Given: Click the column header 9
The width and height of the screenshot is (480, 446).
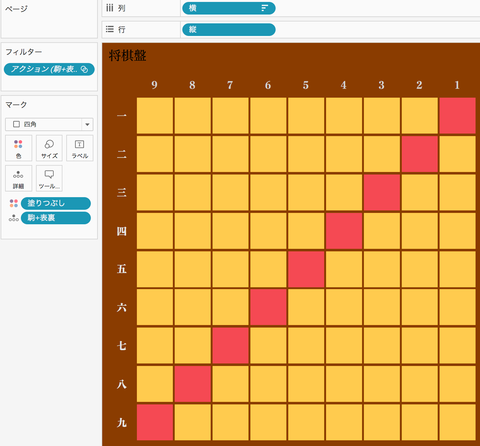Looking at the screenshot, I should point(154,85).
